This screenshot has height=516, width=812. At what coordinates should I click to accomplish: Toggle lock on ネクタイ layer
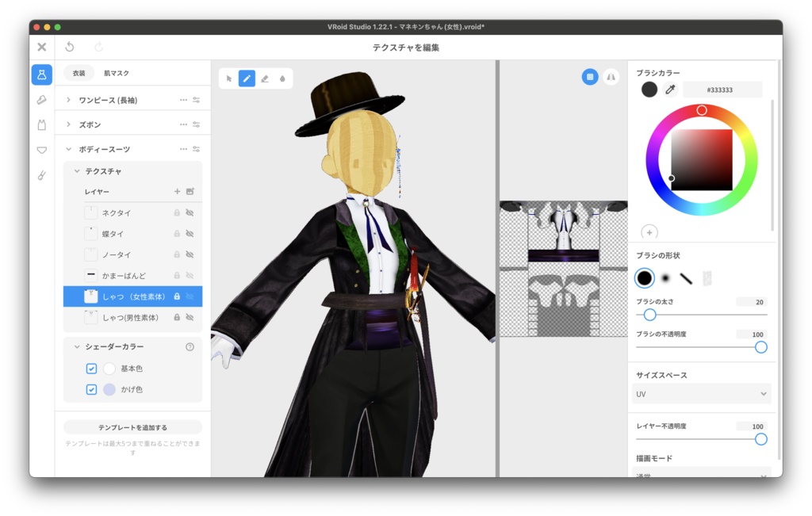(x=177, y=212)
